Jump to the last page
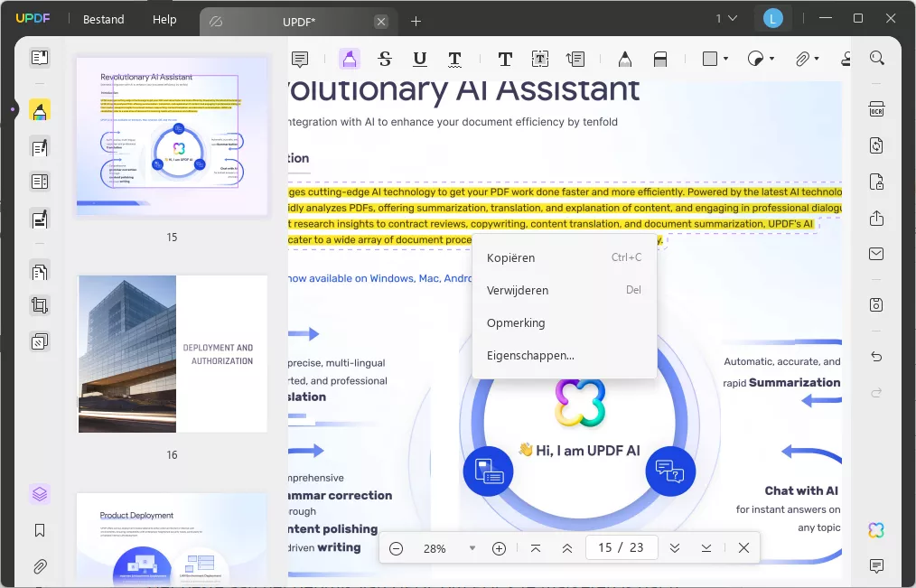916x588 pixels. (706, 548)
